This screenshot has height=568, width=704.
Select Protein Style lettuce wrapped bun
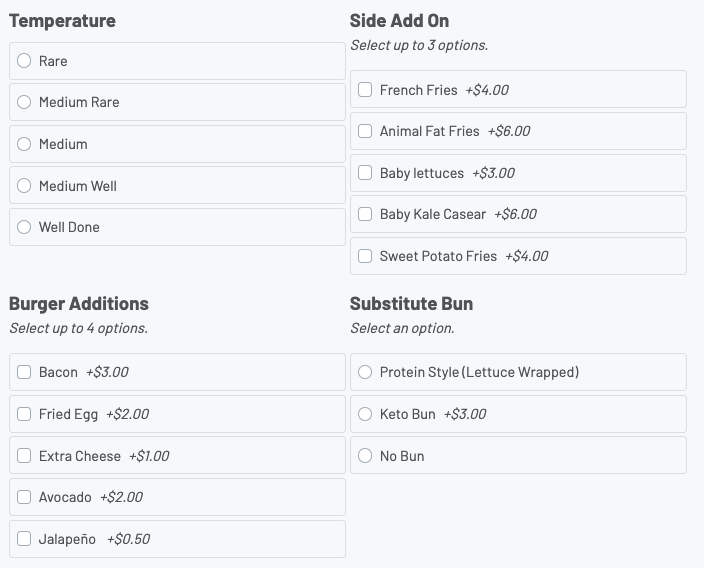click(x=365, y=372)
